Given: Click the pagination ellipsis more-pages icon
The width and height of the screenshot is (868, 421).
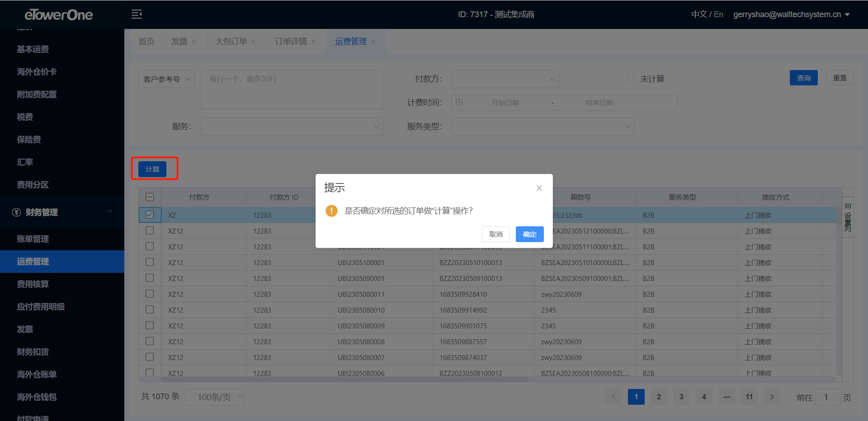Looking at the screenshot, I should [x=726, y=397].
